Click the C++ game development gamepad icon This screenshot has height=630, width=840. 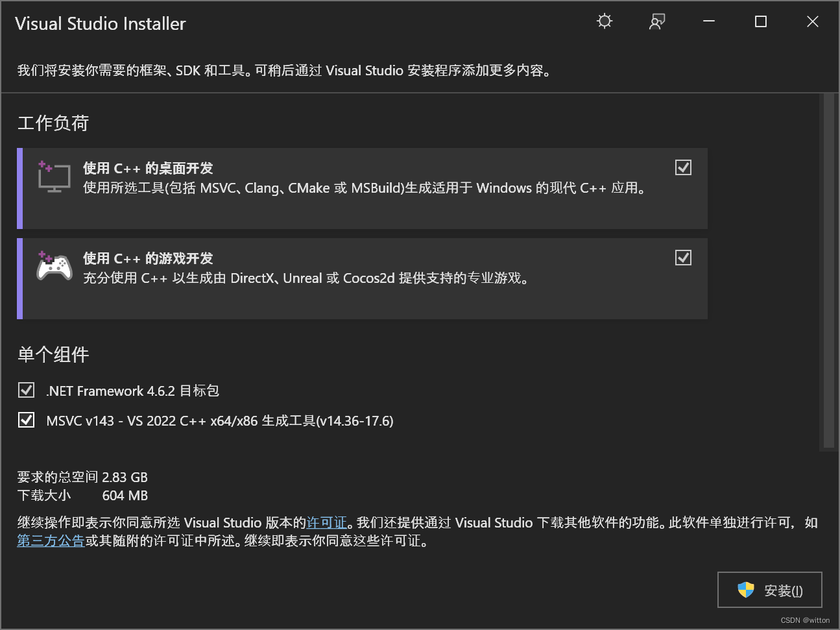(54, 267)
